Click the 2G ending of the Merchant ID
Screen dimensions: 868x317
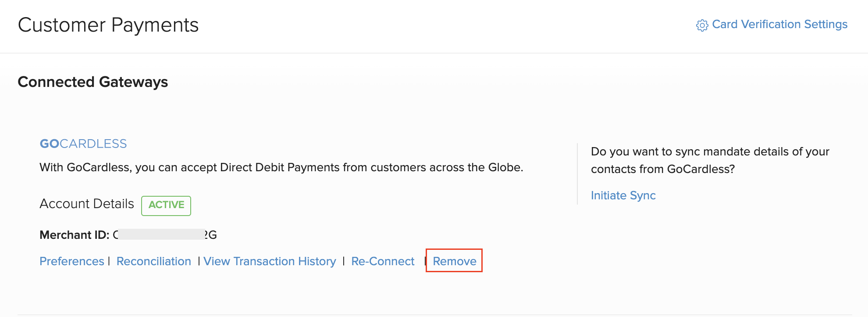coord(211,235)
